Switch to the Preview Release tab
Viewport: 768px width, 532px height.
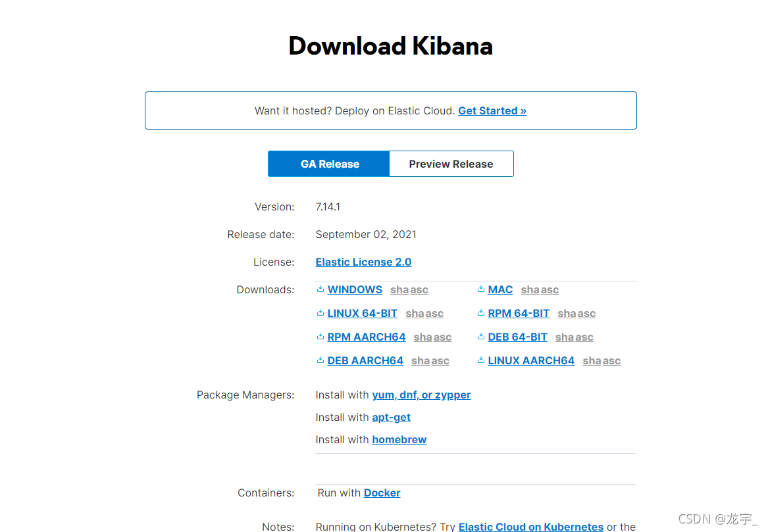click(x=451, y=164)
